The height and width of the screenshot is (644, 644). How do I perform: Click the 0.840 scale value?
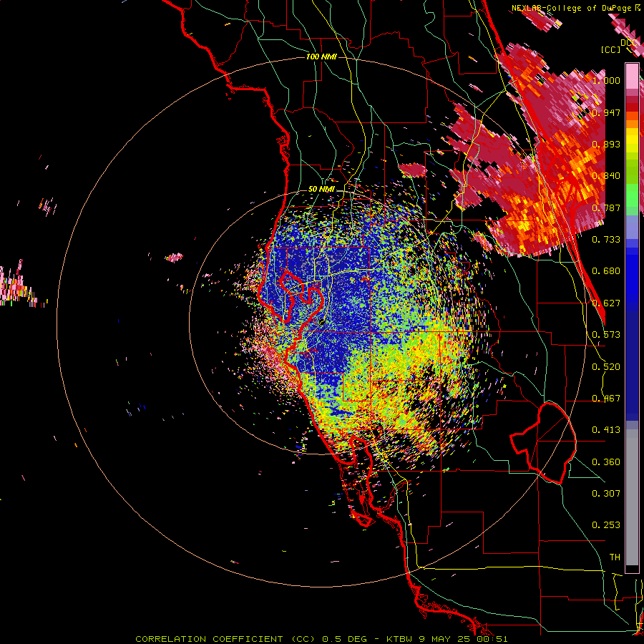(606, 176)
